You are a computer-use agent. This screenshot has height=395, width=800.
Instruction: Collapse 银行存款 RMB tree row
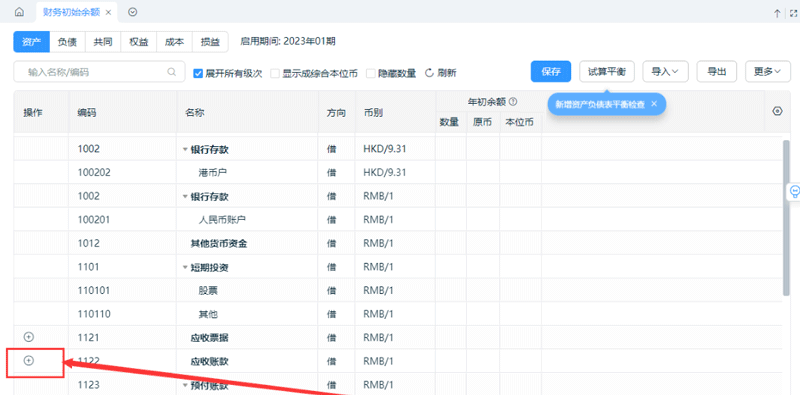(185, 196)
